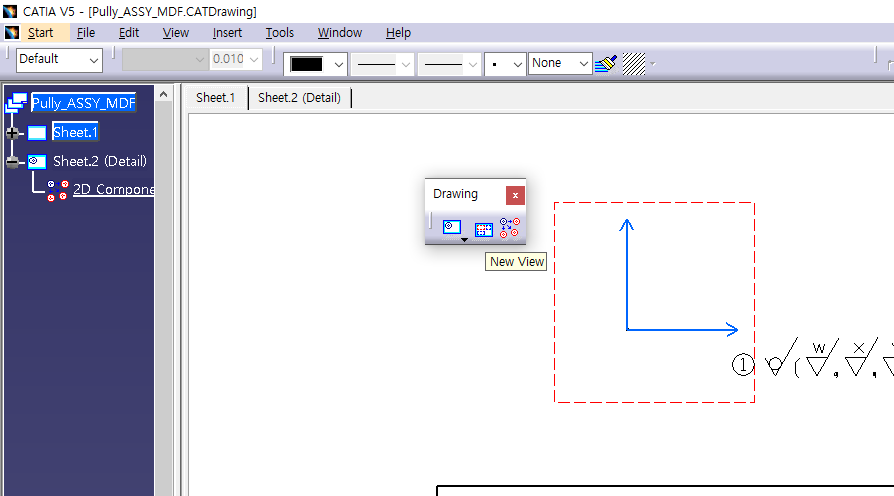Click the circled number 1 balloon
This screenshot has width=894, height=496.
pyautogui.click(x=743, y=365)
